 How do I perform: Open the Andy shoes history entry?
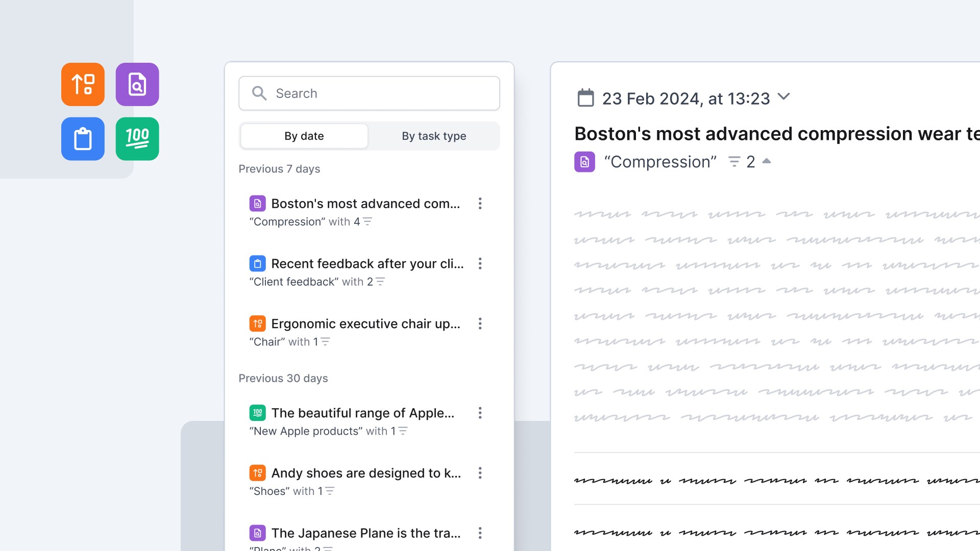point(365,473)
